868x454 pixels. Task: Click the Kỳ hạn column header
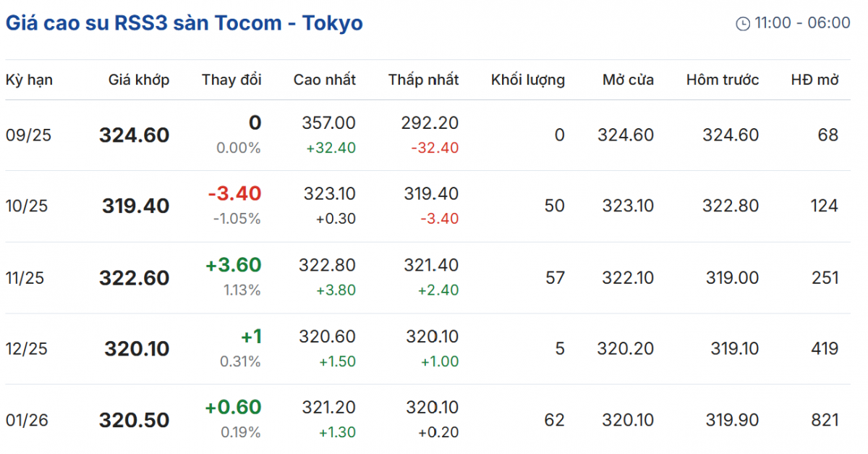pos(29,80)
